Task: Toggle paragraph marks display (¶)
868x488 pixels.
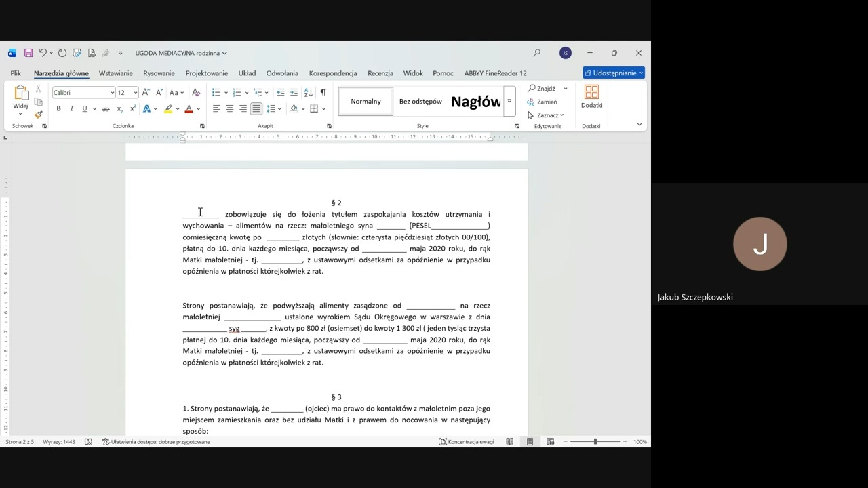Action: (x=323, y=92)
